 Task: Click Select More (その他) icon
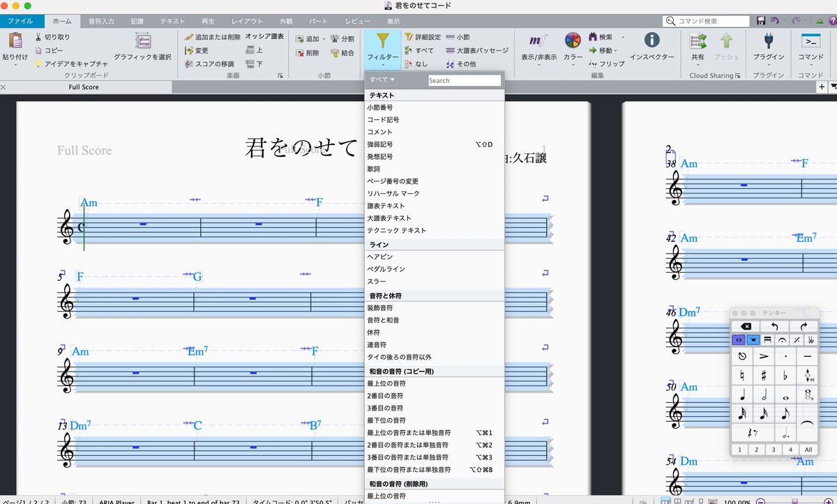(x=450, y=63)
